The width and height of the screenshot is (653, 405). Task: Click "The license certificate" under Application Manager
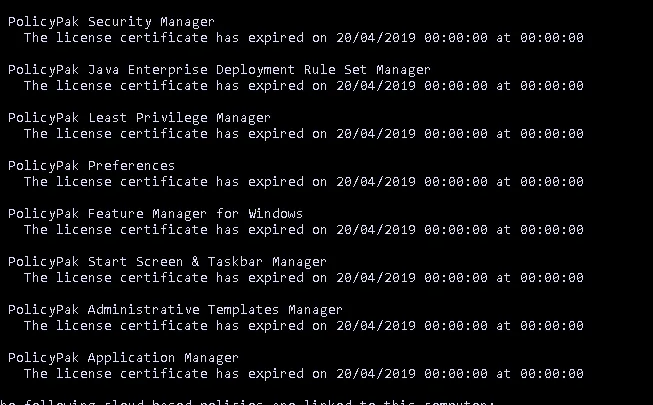115,374
